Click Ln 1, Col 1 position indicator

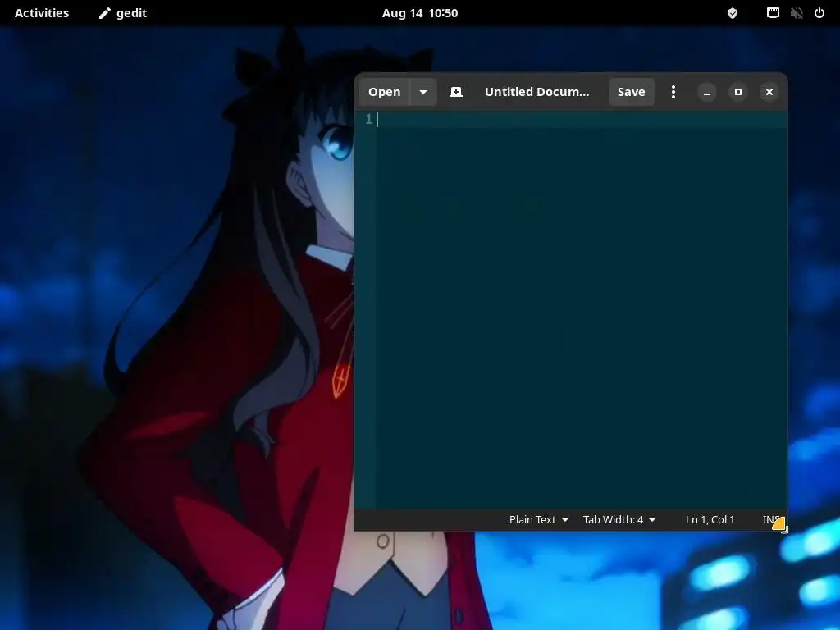coord(710,519)
